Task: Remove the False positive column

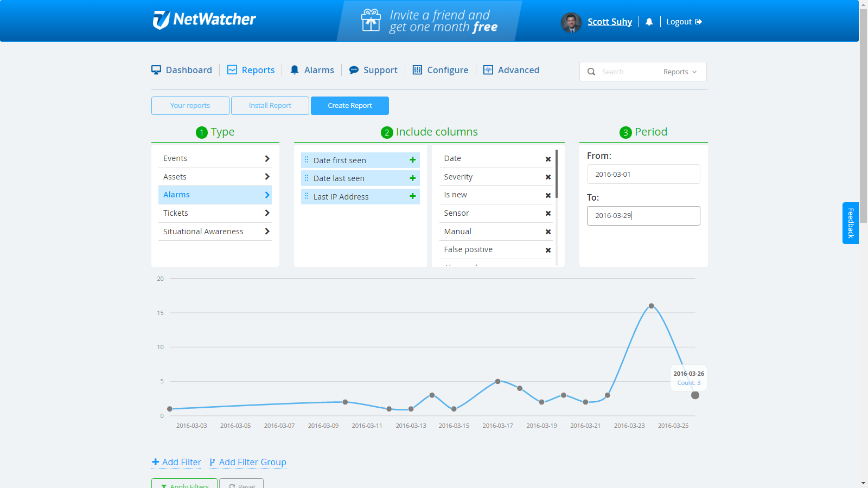Action: coord(548,250)
